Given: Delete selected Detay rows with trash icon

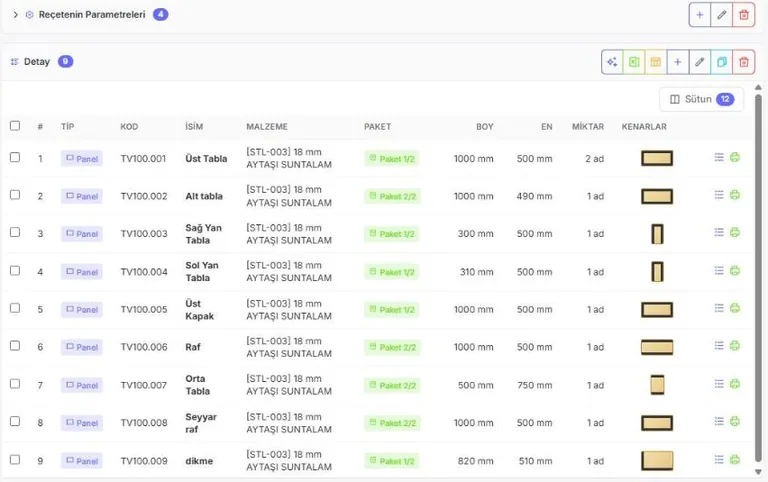Looking at the screenshot, I should pyautogui.click(x=744, y=62).
